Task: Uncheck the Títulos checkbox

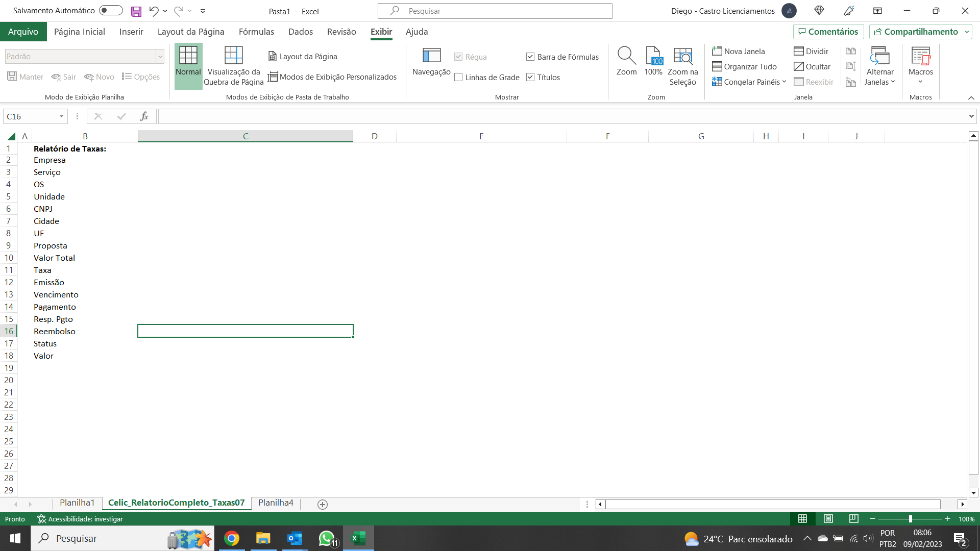Action: tap(530, 78)
